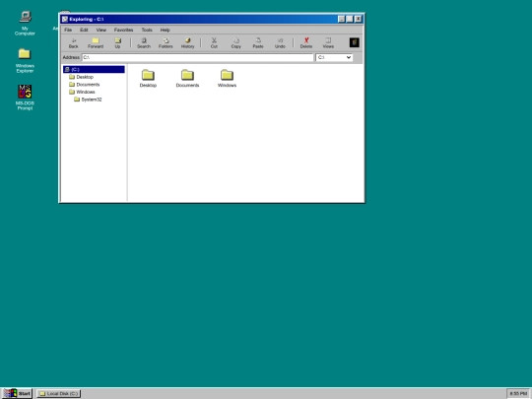532x399 pixels.
Task: Click Local Disk (C:) taskbar button
Action: point(59,393)
